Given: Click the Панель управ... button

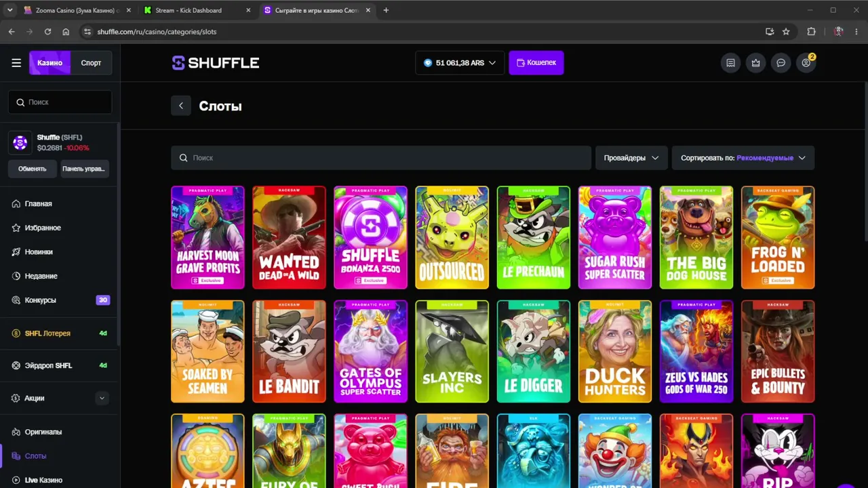Looking at the screenshot, I should (84, 169).
